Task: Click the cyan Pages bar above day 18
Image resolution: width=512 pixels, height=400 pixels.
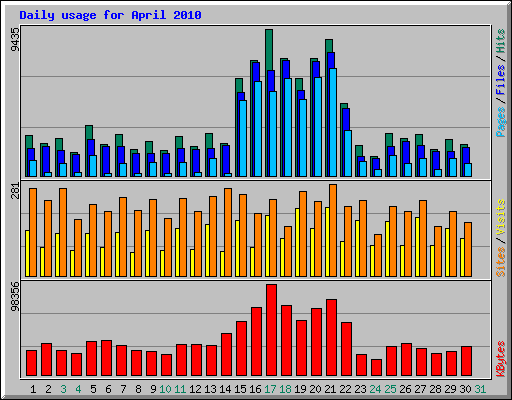Action: click(288, 127)
